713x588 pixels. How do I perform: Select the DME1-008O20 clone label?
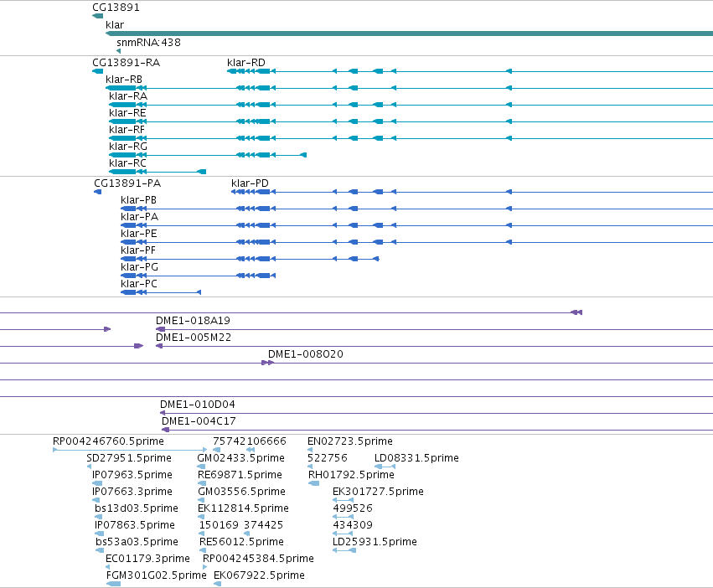coord(306,354)
